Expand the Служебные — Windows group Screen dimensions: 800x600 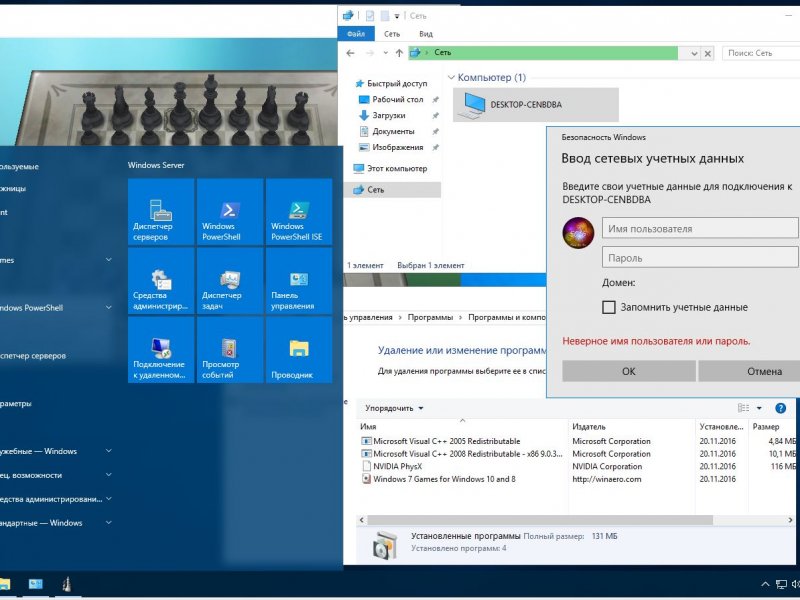[x=109, y=451]
